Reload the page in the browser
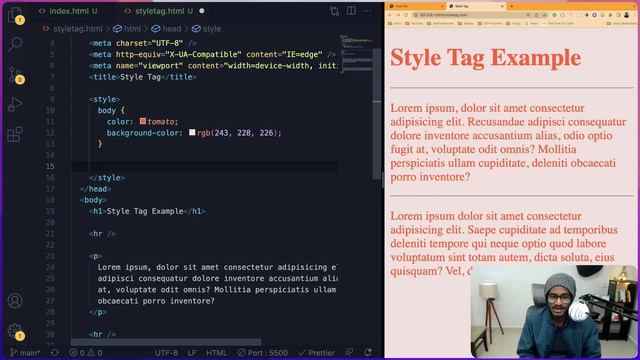The image size is (640, 360). 406,15
